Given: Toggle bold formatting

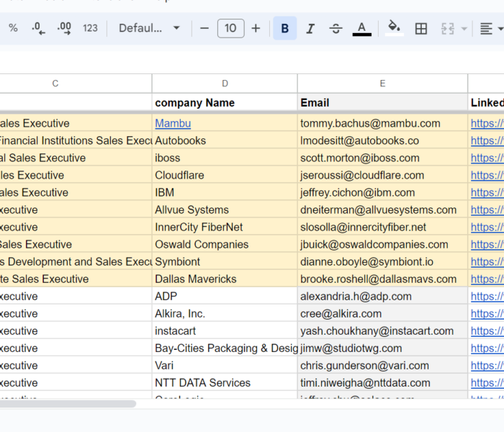Looking at the screenshot, I should 285,28.
